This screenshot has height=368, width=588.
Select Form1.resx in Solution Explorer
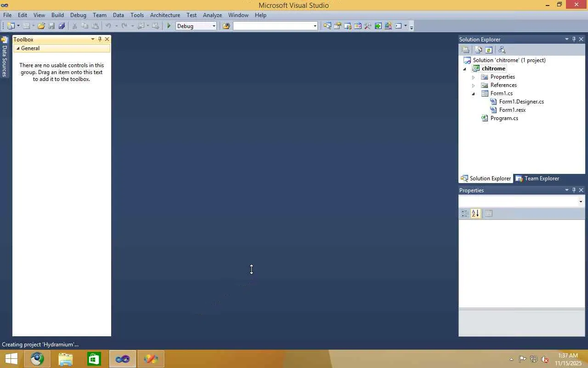click(512, 110)
